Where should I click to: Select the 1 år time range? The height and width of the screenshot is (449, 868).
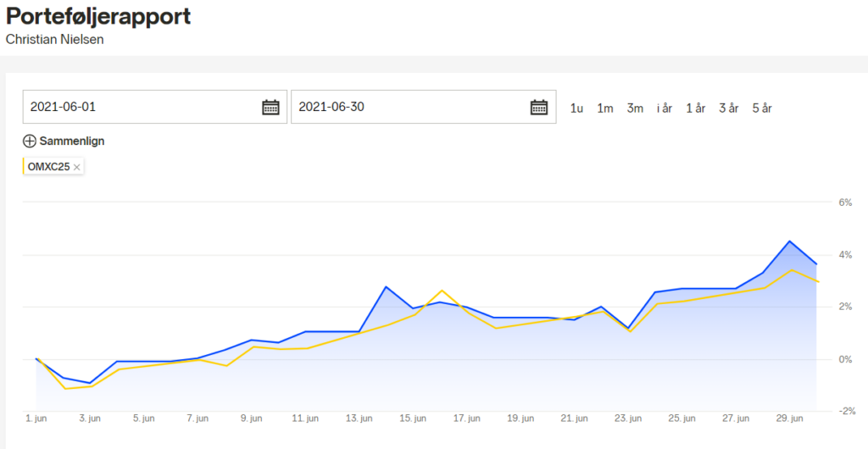696,108
